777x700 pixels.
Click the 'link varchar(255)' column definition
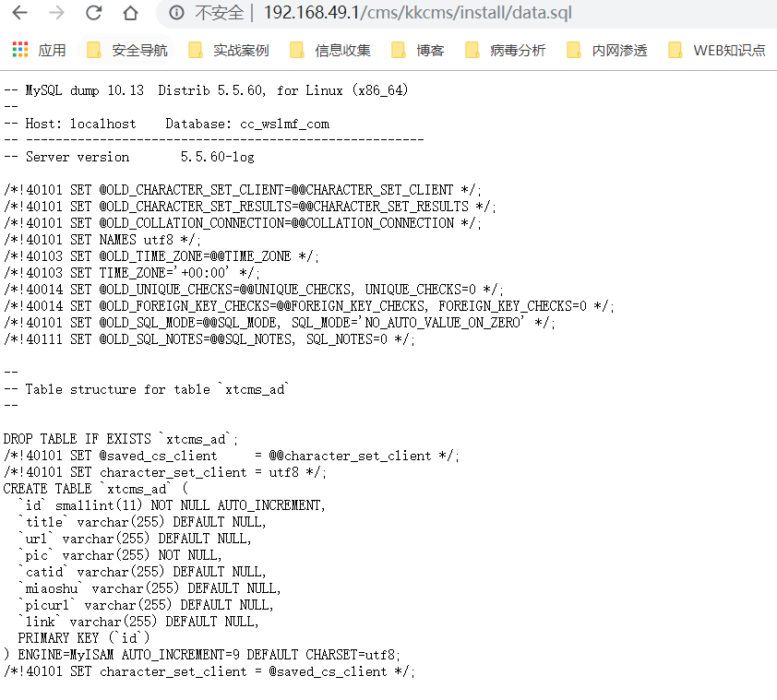coord(138,622)
